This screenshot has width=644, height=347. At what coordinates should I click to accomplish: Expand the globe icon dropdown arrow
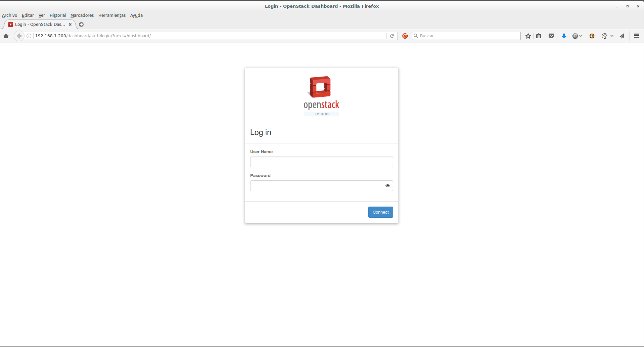click(x=581, y=36)
